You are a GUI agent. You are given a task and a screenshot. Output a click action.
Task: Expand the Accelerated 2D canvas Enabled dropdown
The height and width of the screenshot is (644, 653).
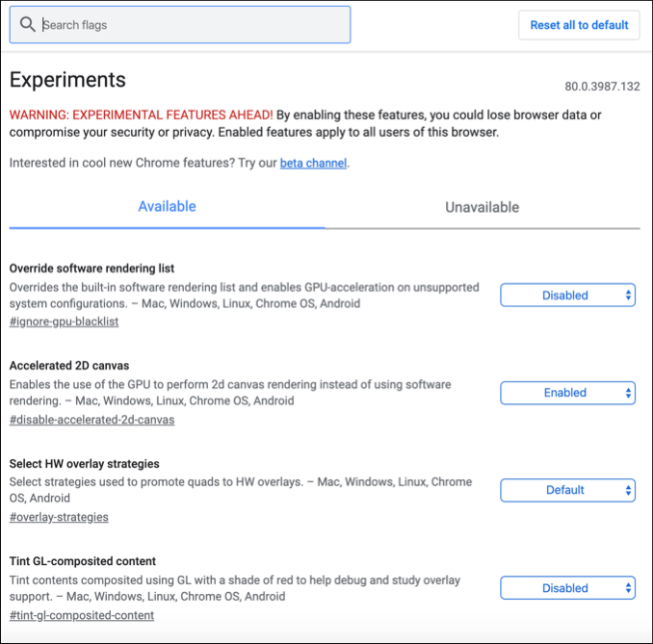tap(567, 393)
